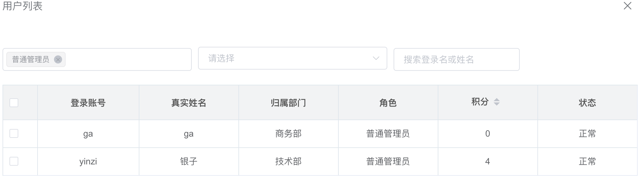Screen dimensions: 644x184
Task: Close the 用户列表 dialog
Action: (627, 6)
